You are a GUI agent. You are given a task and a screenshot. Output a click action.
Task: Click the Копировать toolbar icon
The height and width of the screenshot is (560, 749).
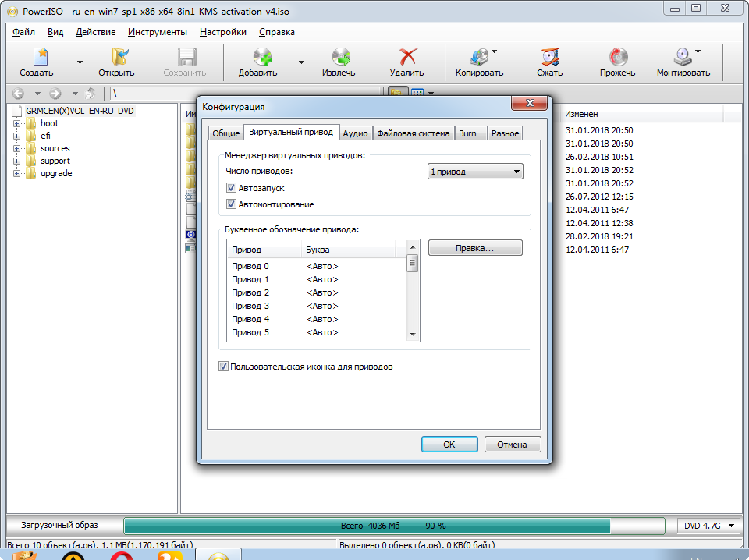(479, 57)
